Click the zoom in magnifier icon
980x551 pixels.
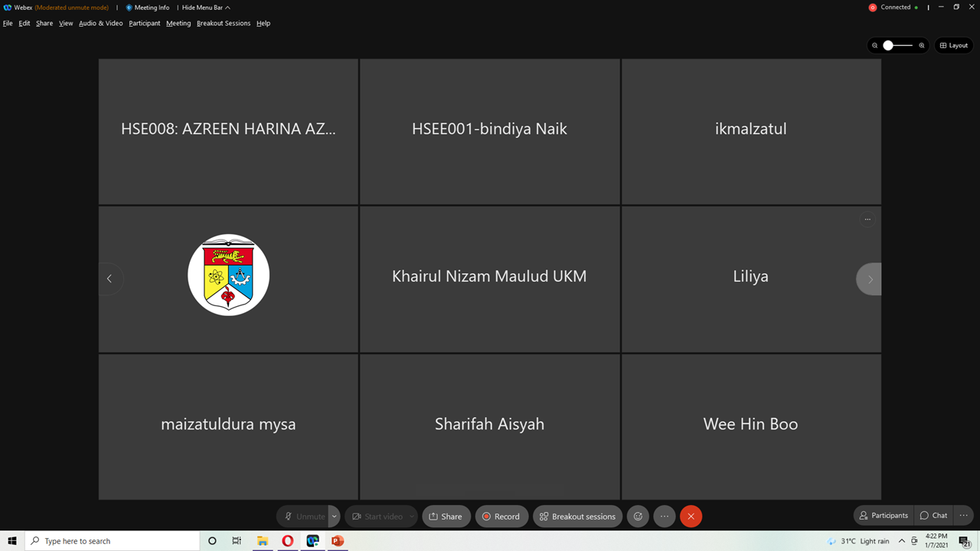tap(922, 46)
